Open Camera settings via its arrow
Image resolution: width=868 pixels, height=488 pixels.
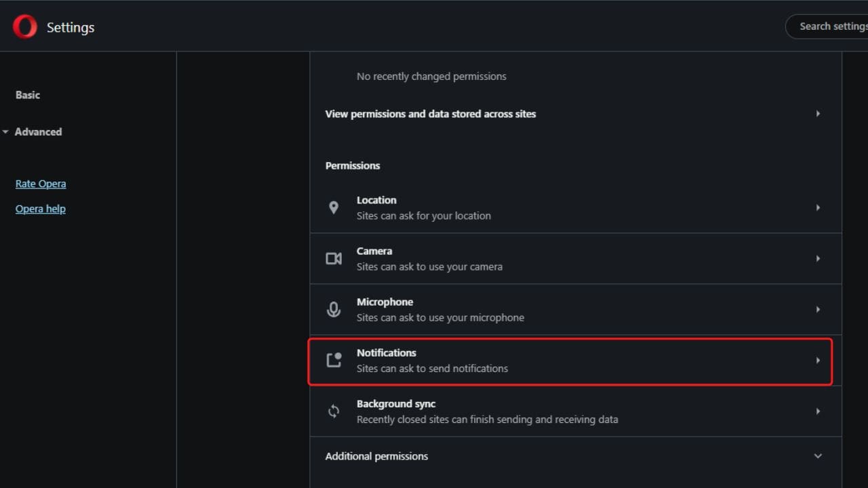pos(818,258)
